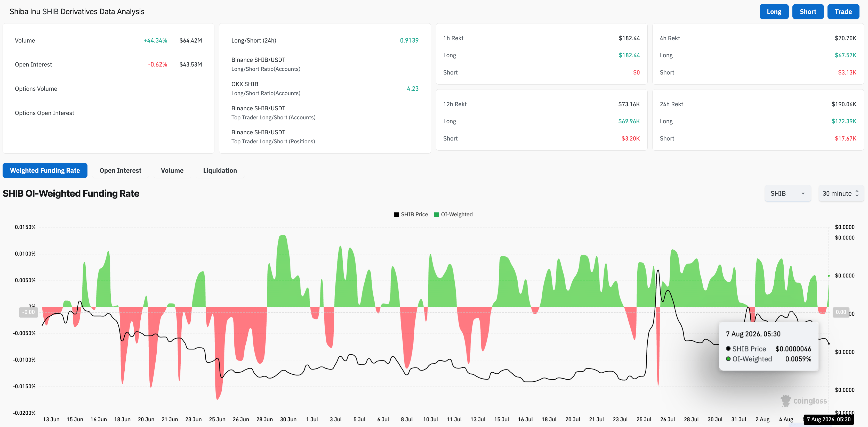Click the Shiba Inu SHIB Derivatives Data Analysis title

[77, 11]
